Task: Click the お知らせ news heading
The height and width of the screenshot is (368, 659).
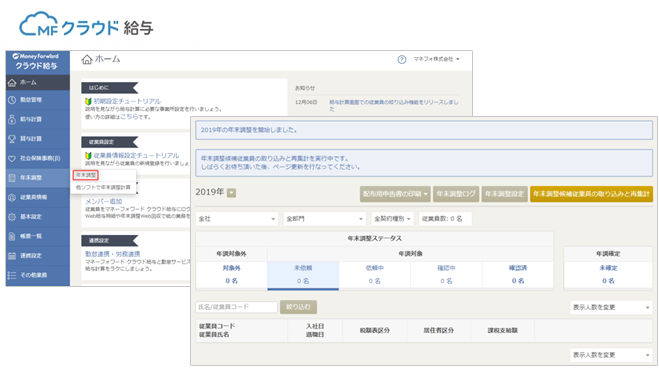Action: [305, 88]
